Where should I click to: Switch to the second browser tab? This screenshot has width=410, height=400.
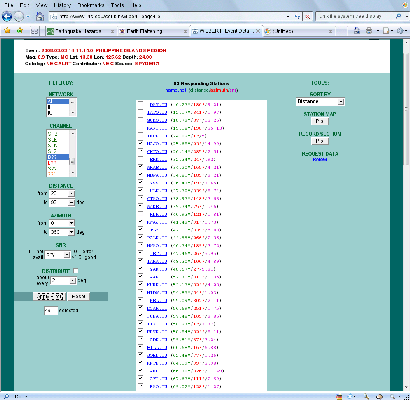152,31
